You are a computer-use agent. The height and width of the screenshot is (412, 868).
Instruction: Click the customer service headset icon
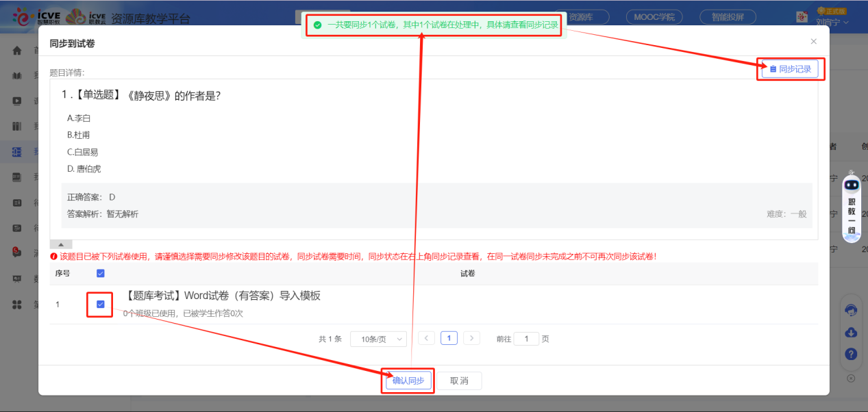tap(851, 309)
